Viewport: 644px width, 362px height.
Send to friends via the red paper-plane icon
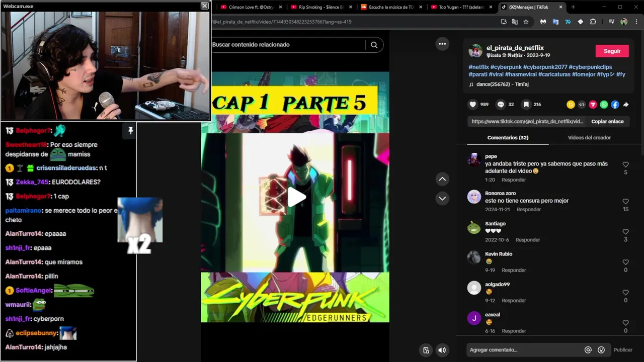click(593, 105)
